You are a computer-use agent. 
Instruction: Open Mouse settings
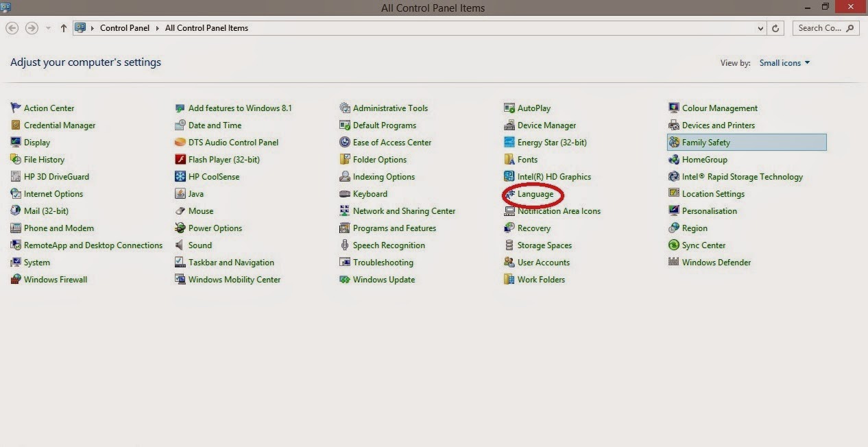(202, 210)
